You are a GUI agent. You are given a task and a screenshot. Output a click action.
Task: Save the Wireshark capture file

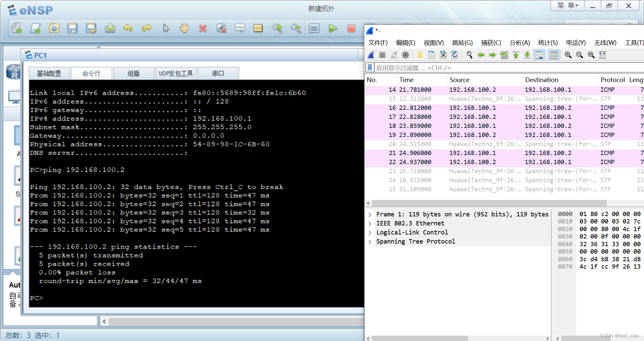coord(432,55)
